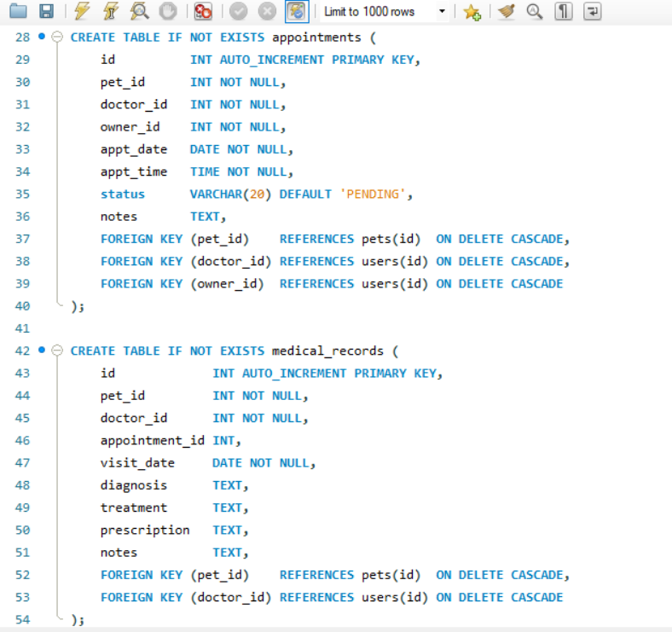Screen dimensions: 672x632
Task: Click doctor_id column on line 31
Action: tap(134, 105)
